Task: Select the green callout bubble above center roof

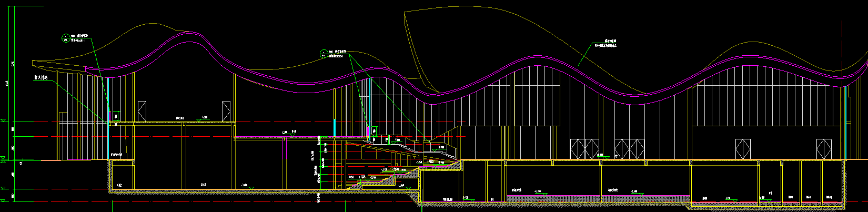Action: (323, 53)
